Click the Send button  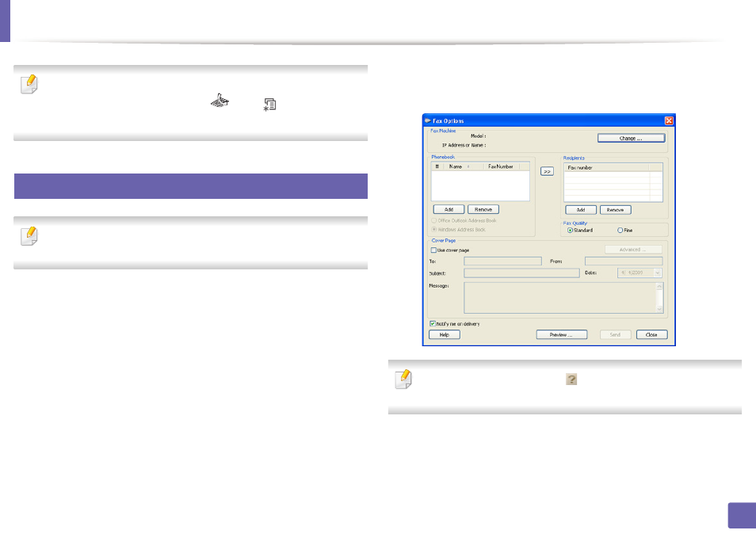coord(615,335)
